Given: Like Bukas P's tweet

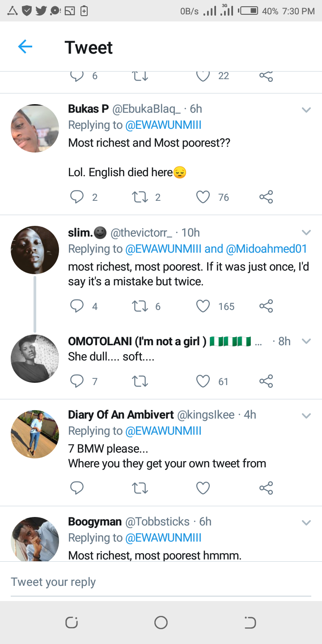Looking at the screenshot, I should click(203, 197).
